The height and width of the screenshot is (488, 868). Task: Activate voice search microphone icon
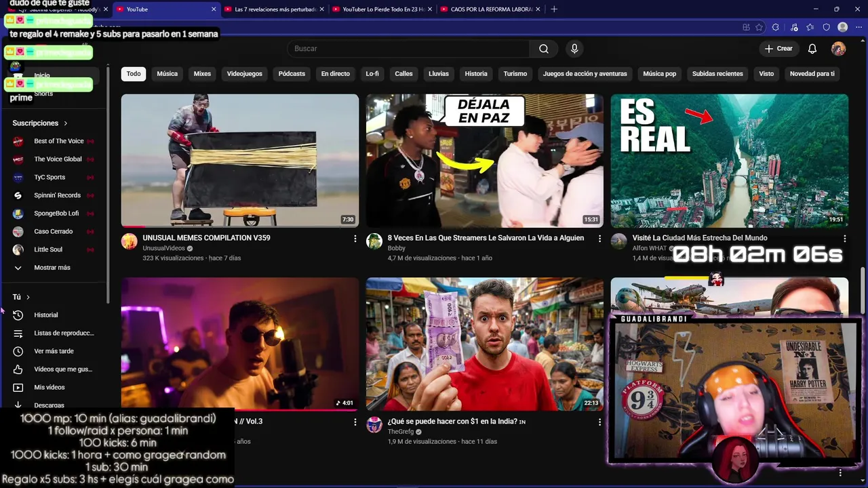click(x=574, y=49)
